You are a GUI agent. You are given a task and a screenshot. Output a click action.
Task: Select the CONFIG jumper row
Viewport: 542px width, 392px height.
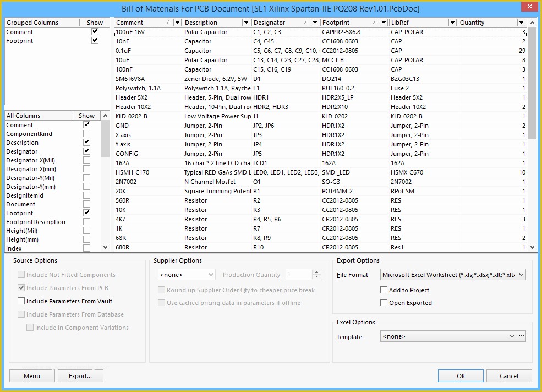click(320, 153)
